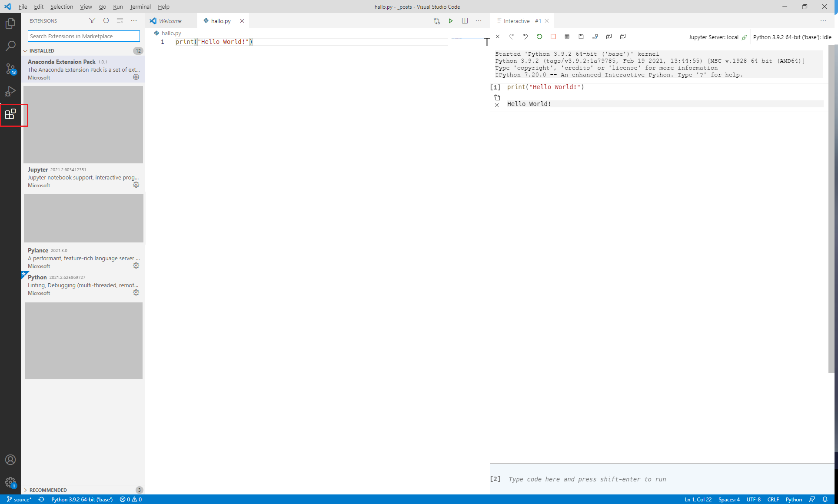Open Source Control view in activity bar
838x504 pixels.
click(10, 69)
